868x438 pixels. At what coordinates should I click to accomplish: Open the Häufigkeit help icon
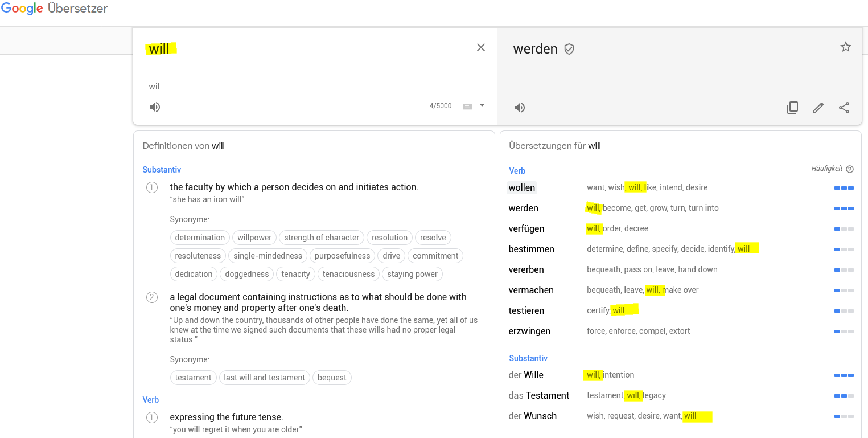(x=850, y=169)
